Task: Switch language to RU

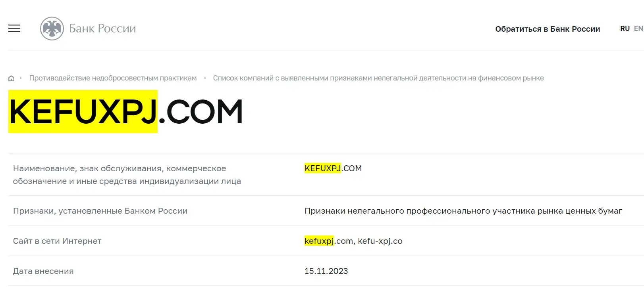Action: [625, 29]
